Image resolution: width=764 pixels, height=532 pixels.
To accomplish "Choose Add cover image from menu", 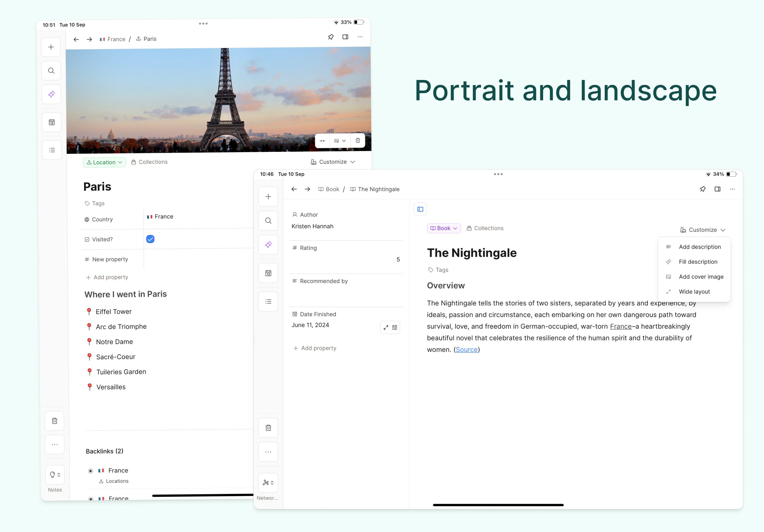I will (701, 277).
